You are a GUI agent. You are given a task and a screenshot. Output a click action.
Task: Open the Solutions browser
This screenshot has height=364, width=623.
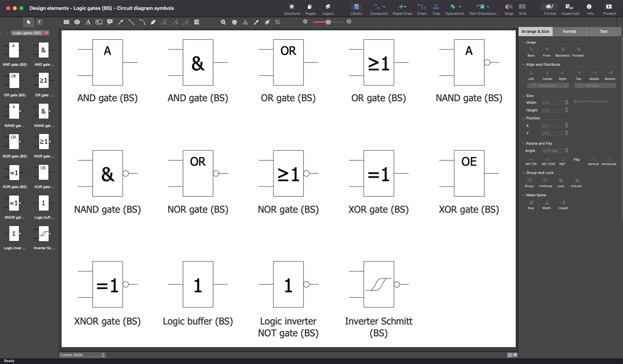click(292, 9)
